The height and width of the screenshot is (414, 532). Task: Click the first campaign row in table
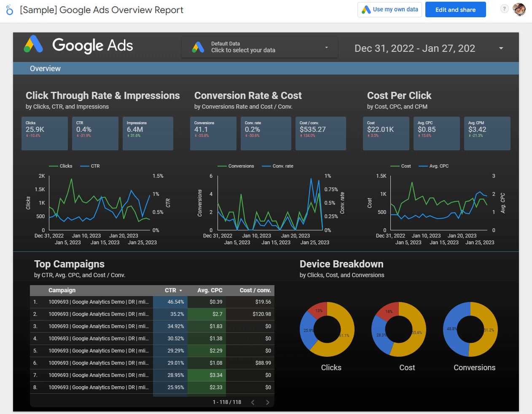pos(152,302)
